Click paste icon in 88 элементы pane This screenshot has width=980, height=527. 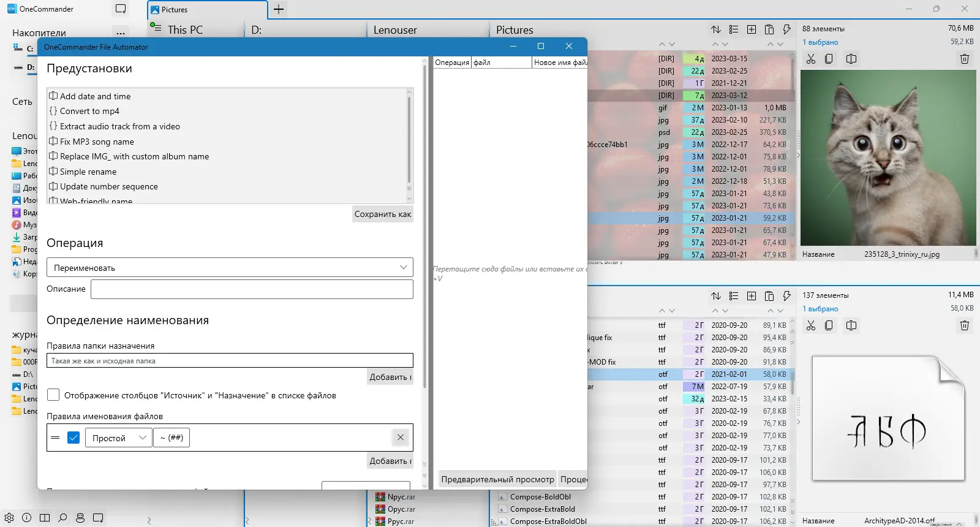[769, 29]
